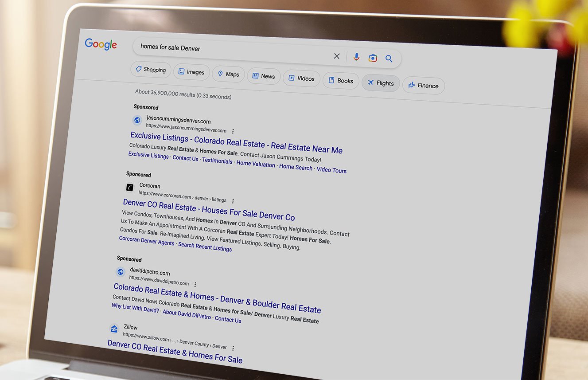Click the 'Corcoran' site name

click(x=150, y=186)
